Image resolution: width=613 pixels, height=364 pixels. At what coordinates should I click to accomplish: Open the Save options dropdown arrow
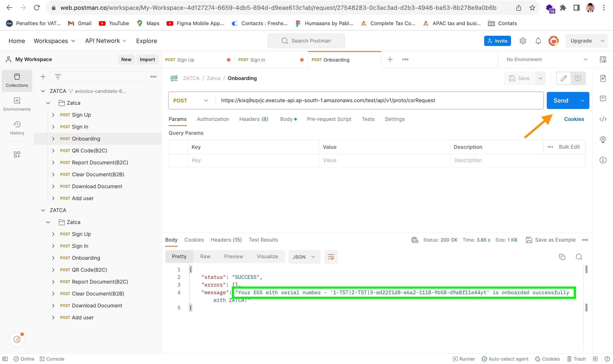pos(540,79)
